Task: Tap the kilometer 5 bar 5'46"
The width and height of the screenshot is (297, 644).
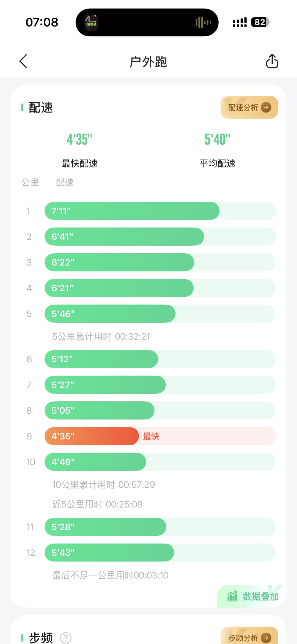Action: coord(110,314)
